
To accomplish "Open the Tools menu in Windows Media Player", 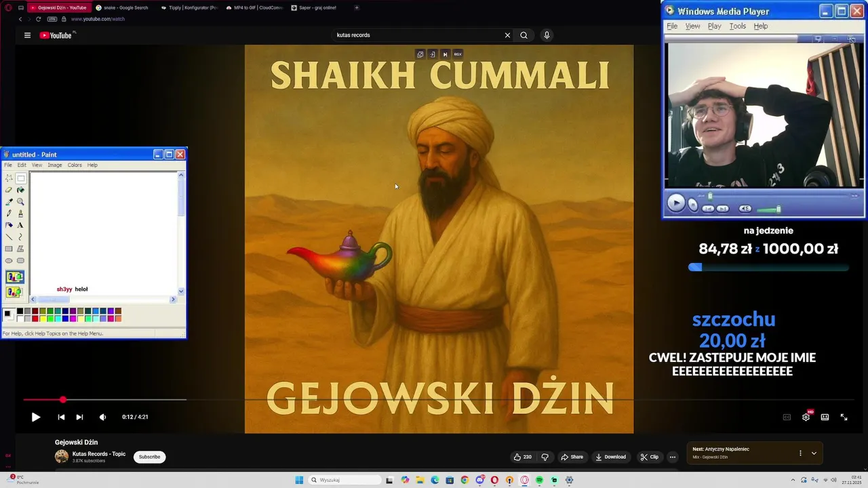I will coord(738,26).
